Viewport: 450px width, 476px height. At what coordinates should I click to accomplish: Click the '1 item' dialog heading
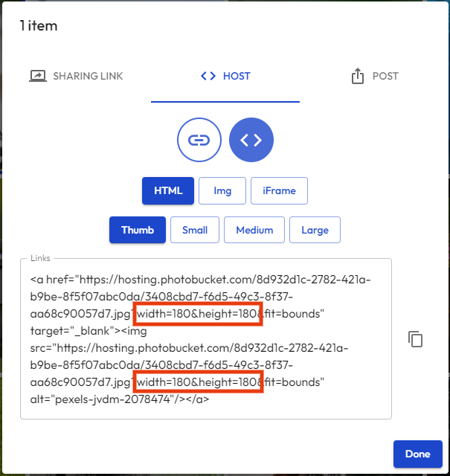[x=39, y=26]
